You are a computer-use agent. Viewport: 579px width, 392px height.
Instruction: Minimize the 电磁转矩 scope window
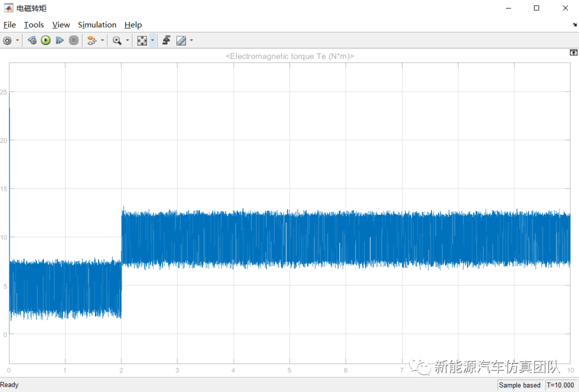(508, 8)
